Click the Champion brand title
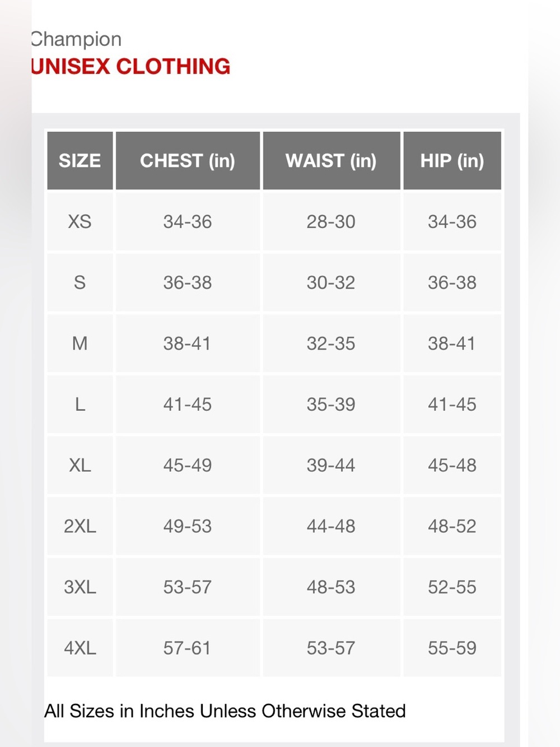Screen dimensions: 560x747 pos(76,39)
